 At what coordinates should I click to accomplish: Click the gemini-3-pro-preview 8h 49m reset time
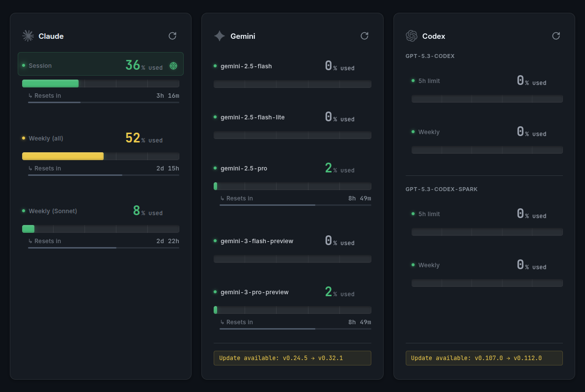coord(360,322)
